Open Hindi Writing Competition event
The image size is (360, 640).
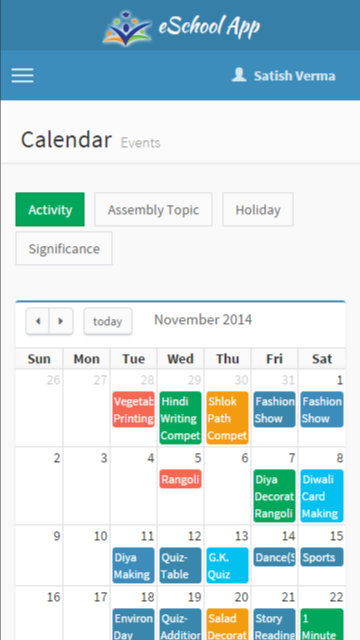pos(180,418)
